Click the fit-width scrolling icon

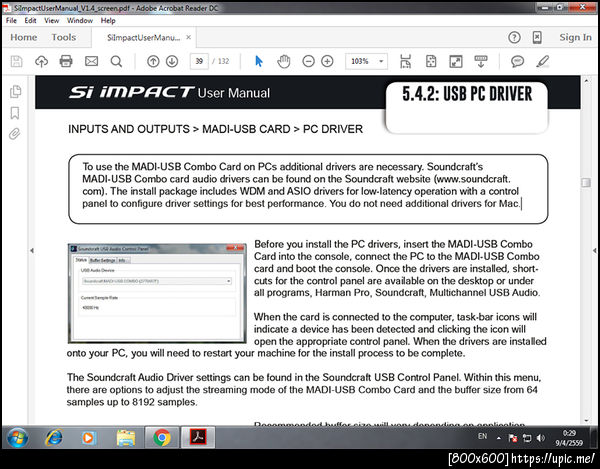pos(405,61)
